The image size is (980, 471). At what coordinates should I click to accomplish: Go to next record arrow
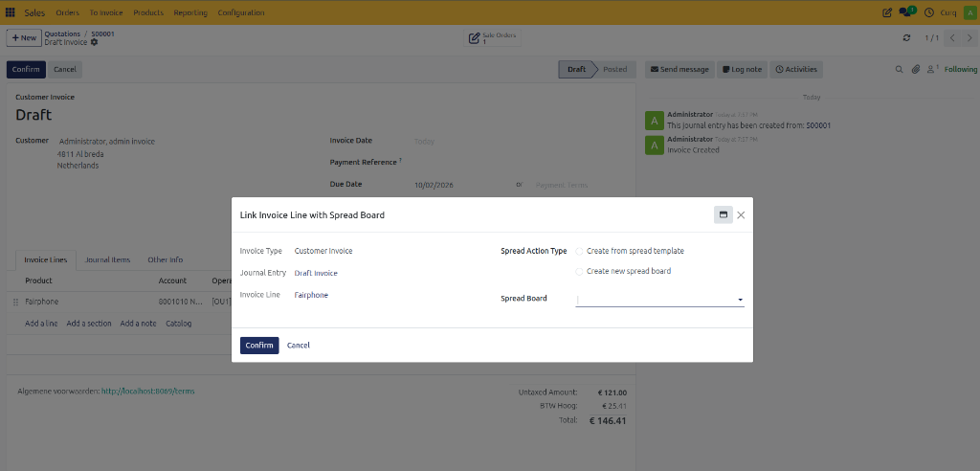pos(969,38)
